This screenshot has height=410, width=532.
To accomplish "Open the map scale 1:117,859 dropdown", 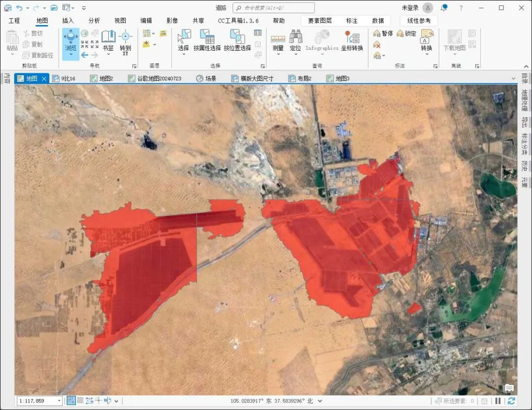I will pos(59,401).
